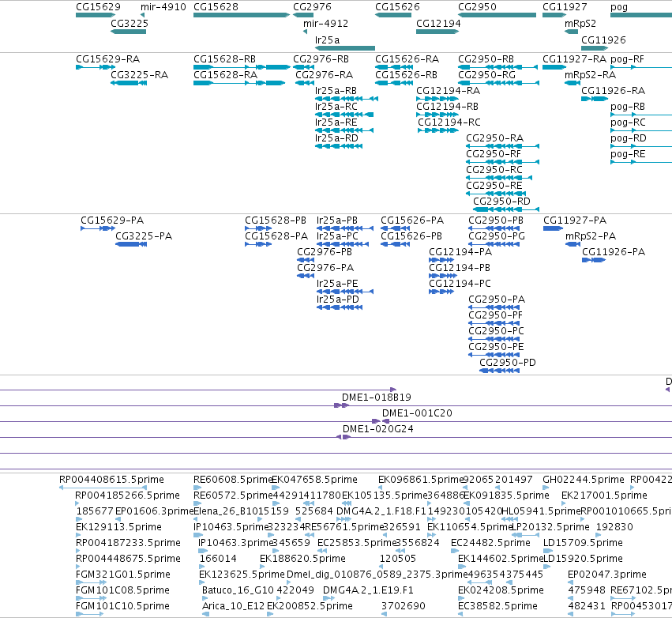
Task: Click the DMG4A2_1.E19.F1 label
Action: pyautogui.click(x=368, y=590)
